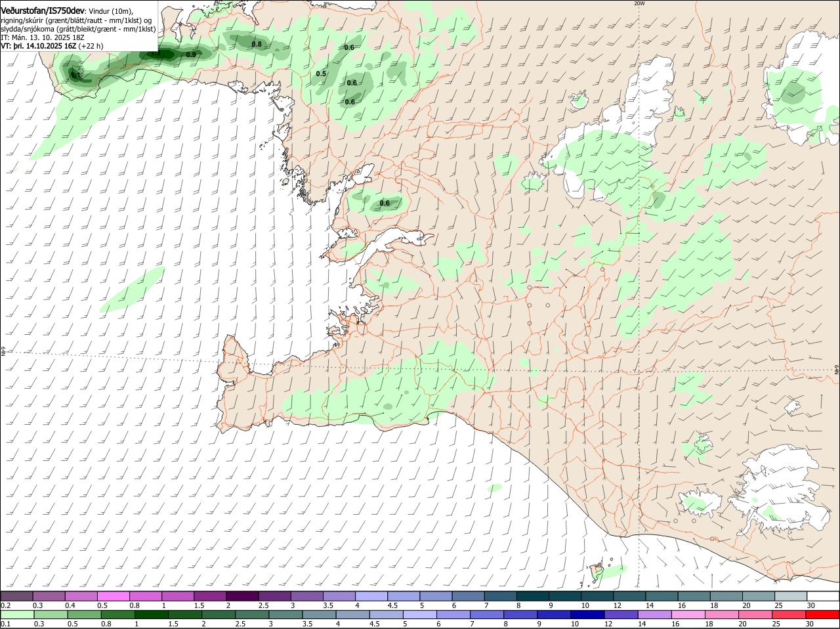Select the light lavender 4–4.5 swatch in upper legend
This screenshot has height=629, width=840.
pyautogui.click(x=371, y=596)
